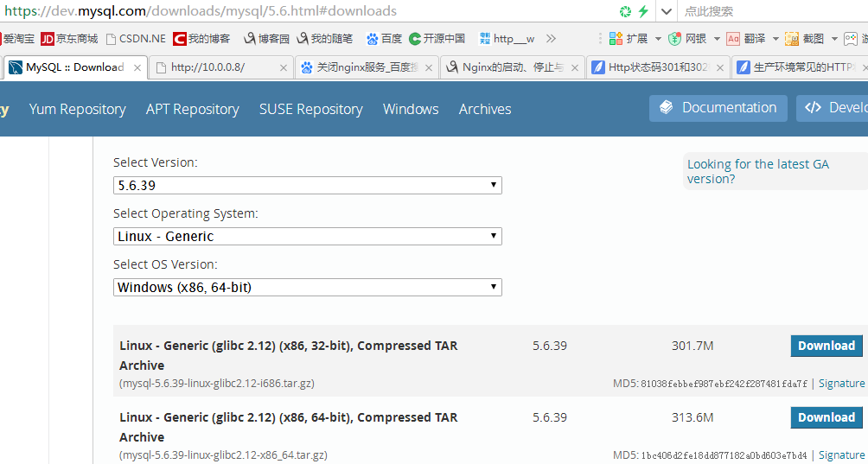Close the http://10.0.0.8/ tab
This screenshot has height=464, width=868.
click(284, 68)
